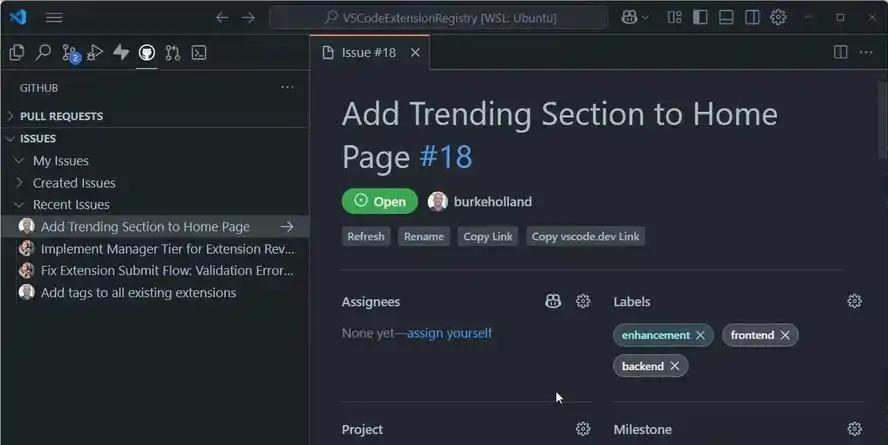Open the terminal icon in activity bar
This screenshot has height=445, width=888.
(199, 53)
